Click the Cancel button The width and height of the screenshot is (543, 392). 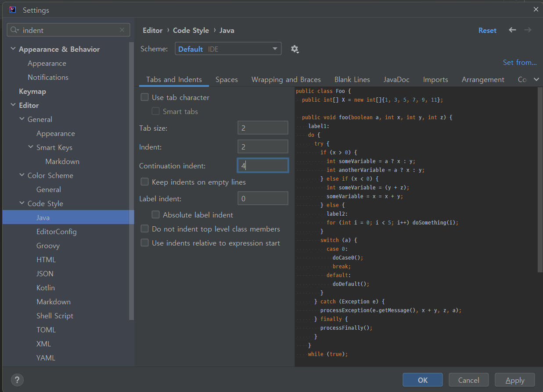click(x=469, y=380)
